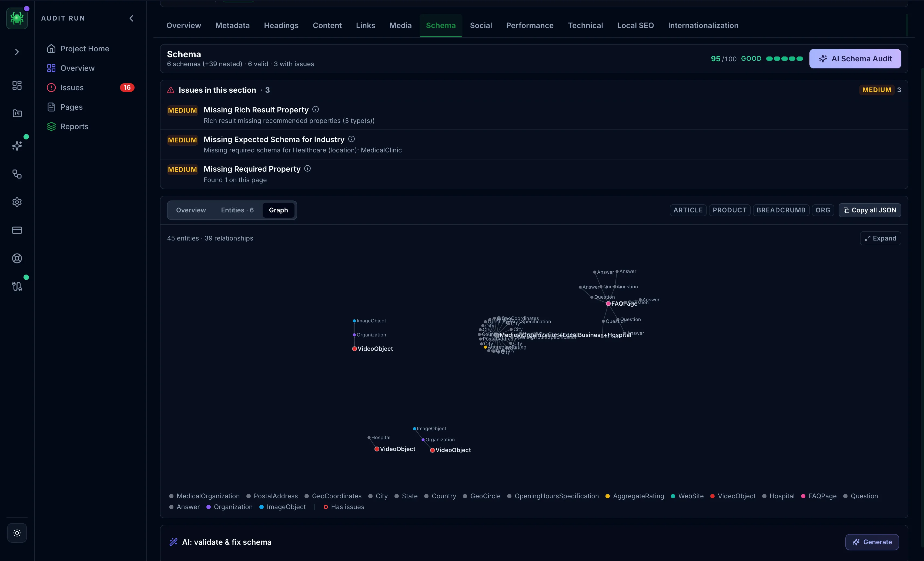Switch to the top Overview tab

(x=184, y=25)
